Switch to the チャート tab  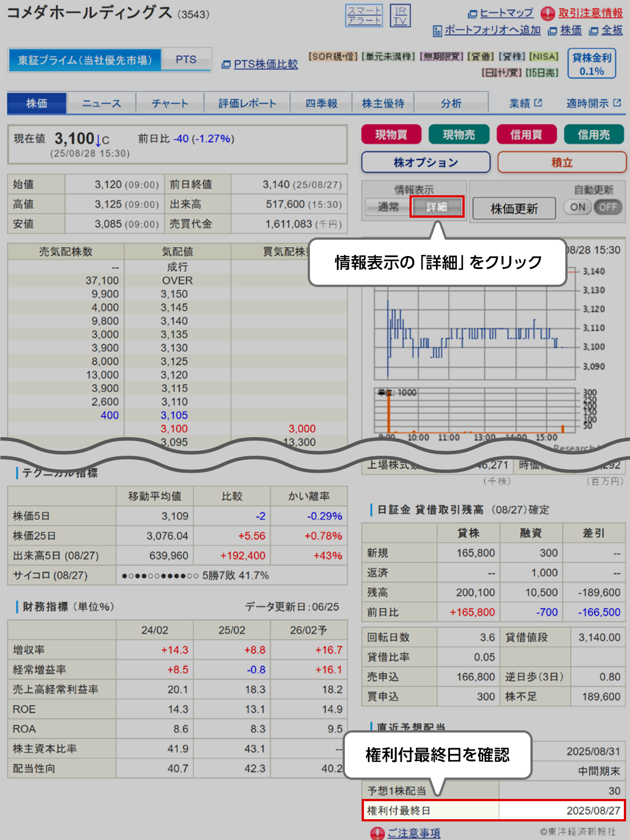pyautogui.click(x=169, y=104)
